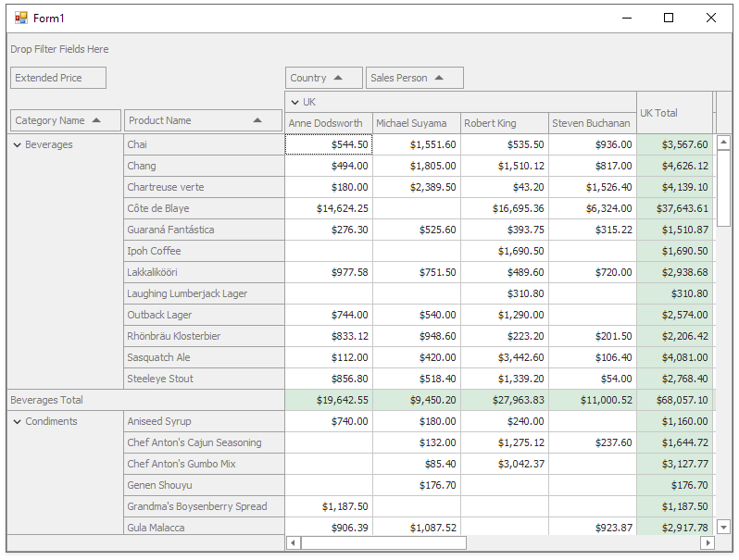This screenshot has width=739, height=560.
Task: Select the Ipoh Coffee row header
Action: pyautogui.click(x=204, y=251)
